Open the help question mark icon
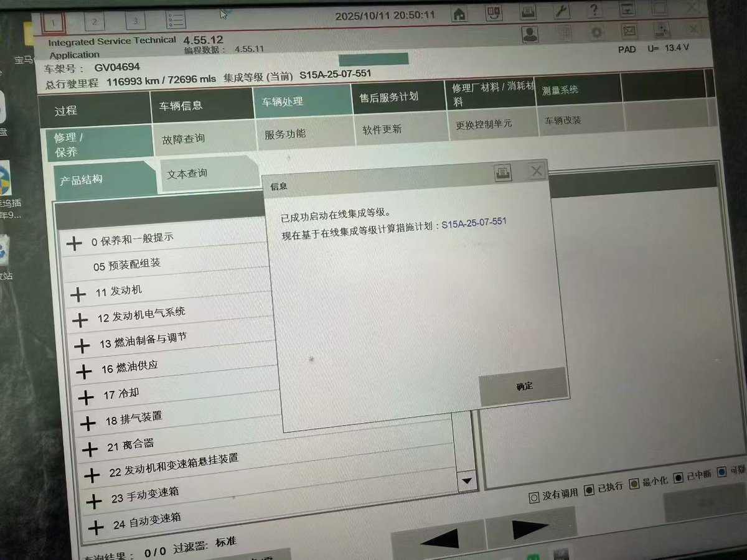Viewport: 747px width, 560px height. pyautogui.click(x=595, y=10)
